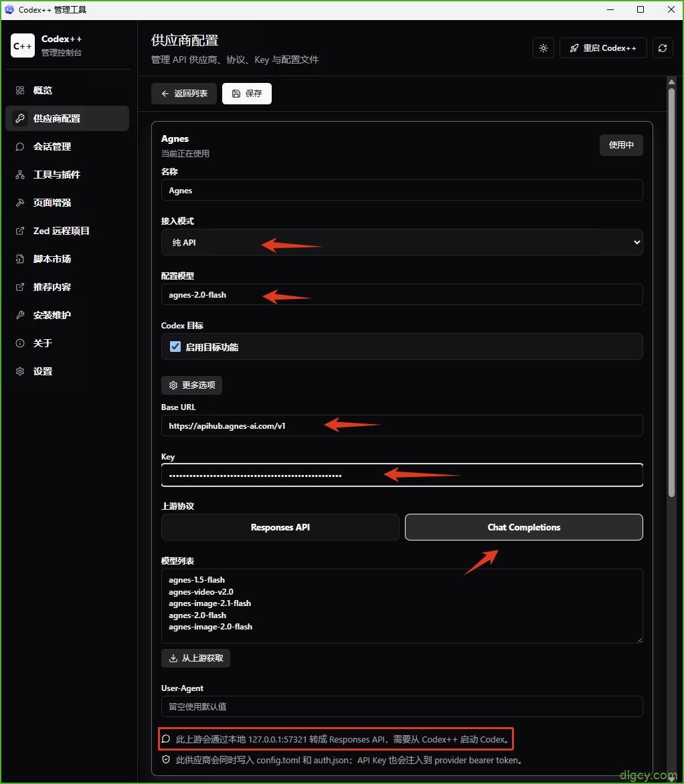Screen dimensions: 684x784
Task: Open 页面增强 in the sidebar
Action: click(x=67, y=203)
